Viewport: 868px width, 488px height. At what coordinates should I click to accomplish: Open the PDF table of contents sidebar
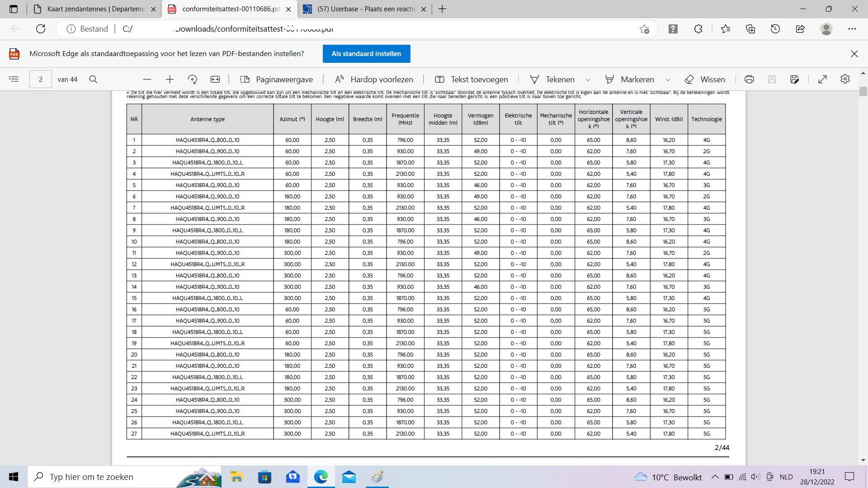[x=14, y=80]
